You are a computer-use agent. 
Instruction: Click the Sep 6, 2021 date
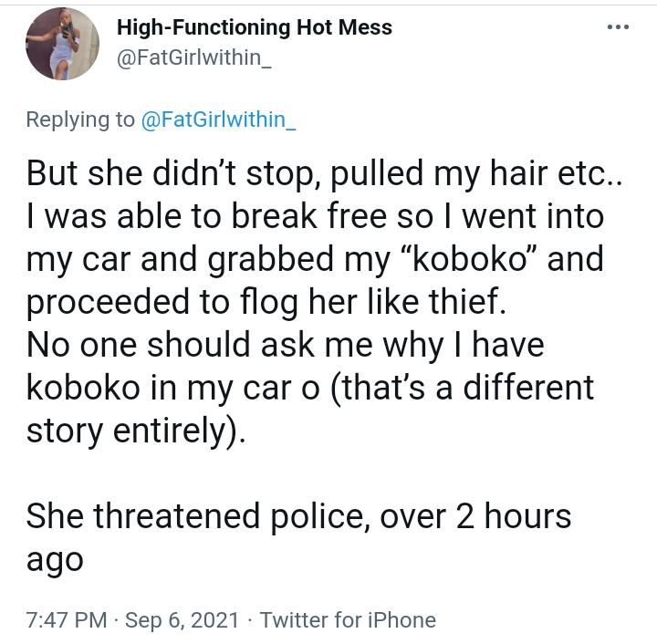tap(182, 620)
